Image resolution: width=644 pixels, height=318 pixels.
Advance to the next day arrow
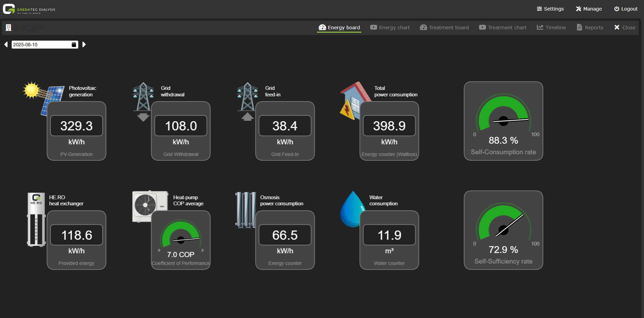tap(84, 45)
